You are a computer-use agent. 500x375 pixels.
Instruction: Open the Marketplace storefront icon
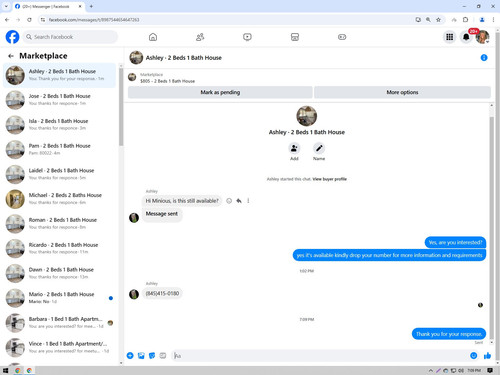click(295, 37)
